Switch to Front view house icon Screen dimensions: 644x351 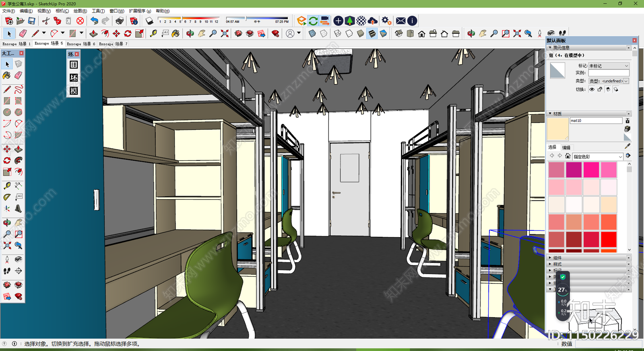pyautogui.click(x=421, y=33)
